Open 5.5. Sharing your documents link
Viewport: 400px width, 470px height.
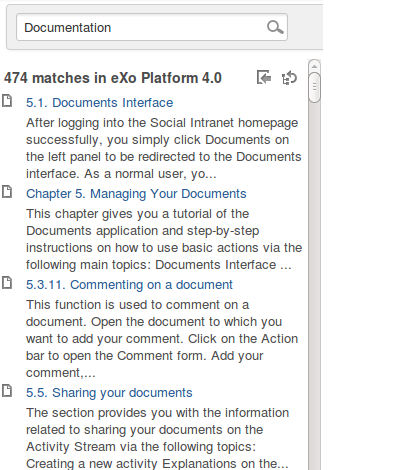click(x=109, y=393)
